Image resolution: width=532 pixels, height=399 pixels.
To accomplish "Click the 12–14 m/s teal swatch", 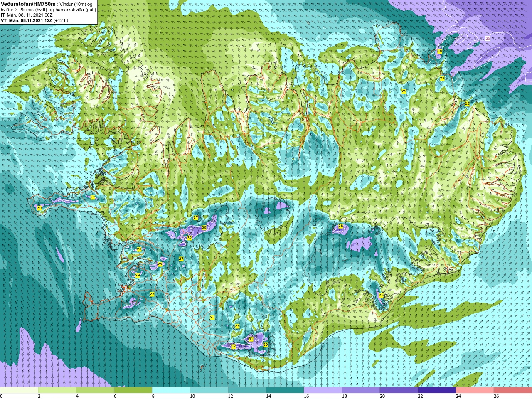I will click(247, 390).
